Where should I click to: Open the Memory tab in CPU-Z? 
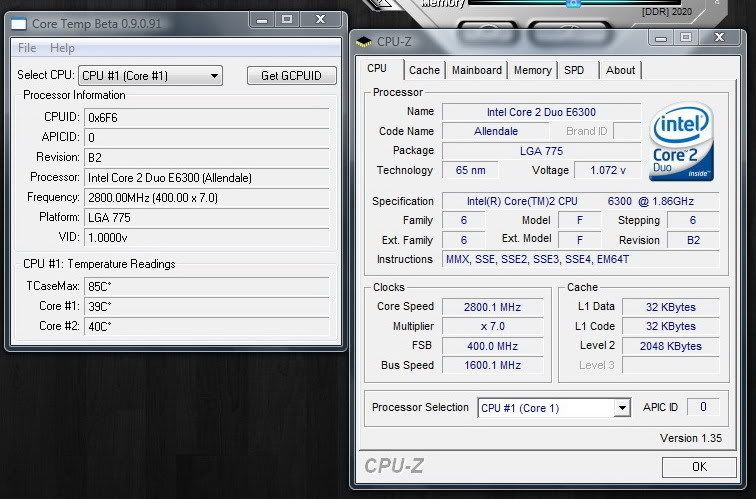[532, 70]
